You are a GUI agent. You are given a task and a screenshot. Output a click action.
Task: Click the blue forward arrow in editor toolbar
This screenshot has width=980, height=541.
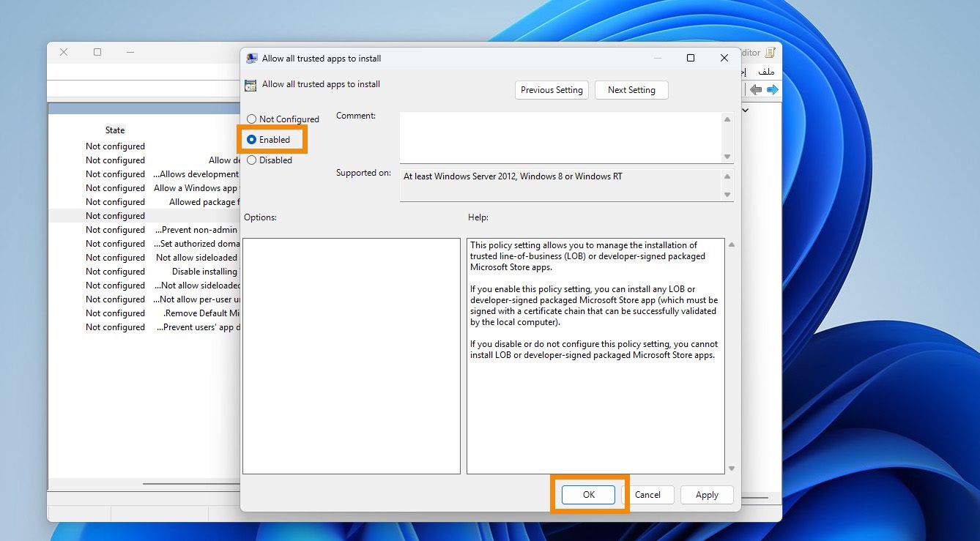pos(772,90)
